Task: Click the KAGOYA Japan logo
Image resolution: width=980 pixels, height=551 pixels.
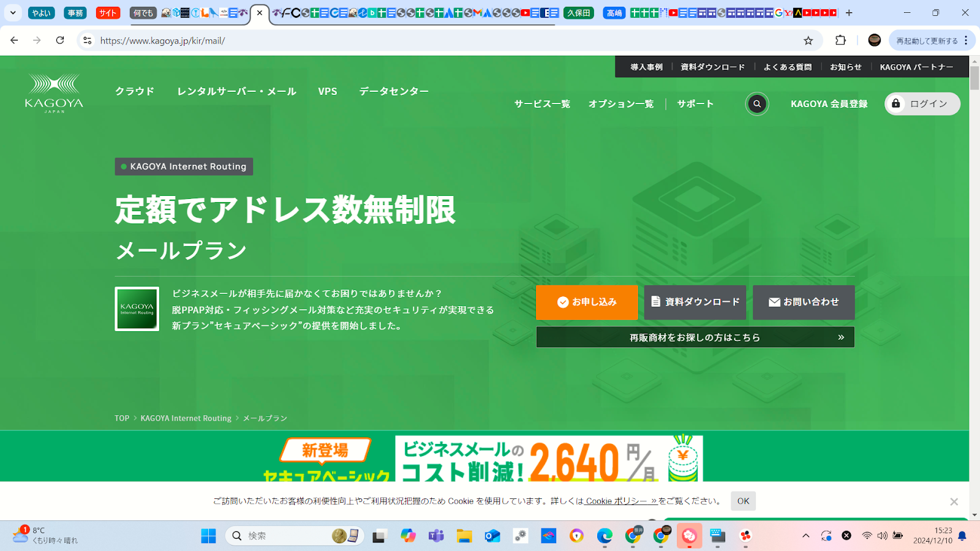Action: pyautogui.click(x=54, y=94)
